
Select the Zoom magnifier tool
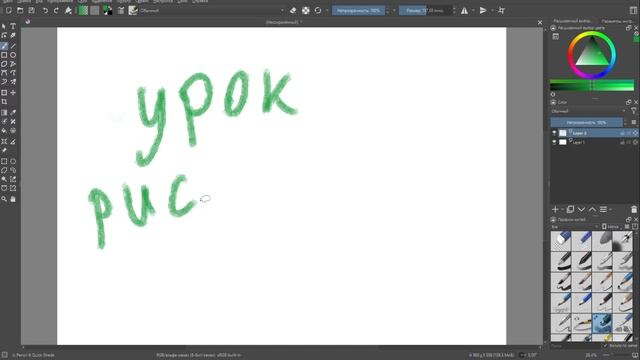(x=4, y=199)
